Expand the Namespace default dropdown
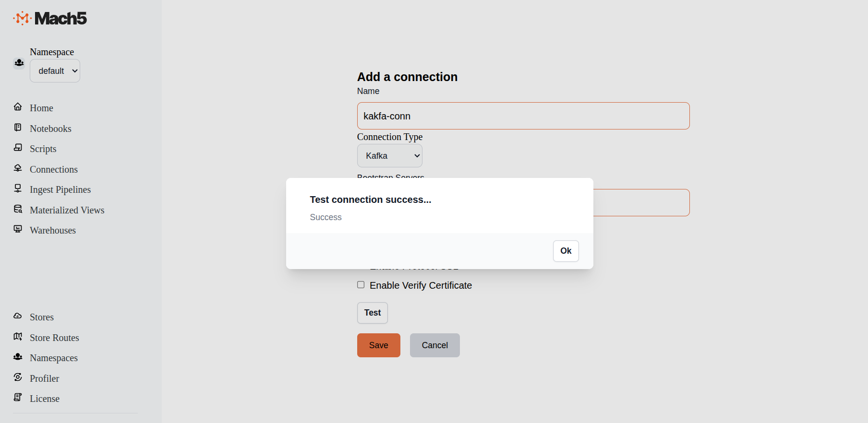Image resolution: width=868 pixels, height=423 pixels. point(55,71)
